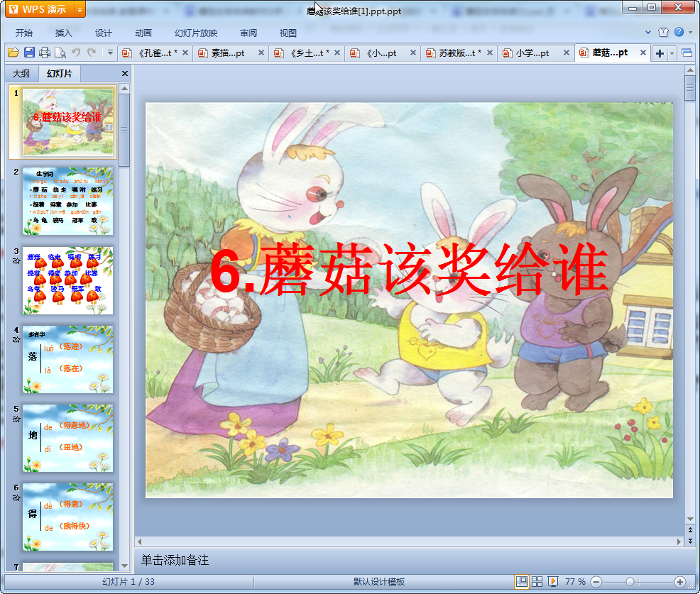Screen dimensions: 700x594
Task: Redo the last action
Action: tap(92, 53)
